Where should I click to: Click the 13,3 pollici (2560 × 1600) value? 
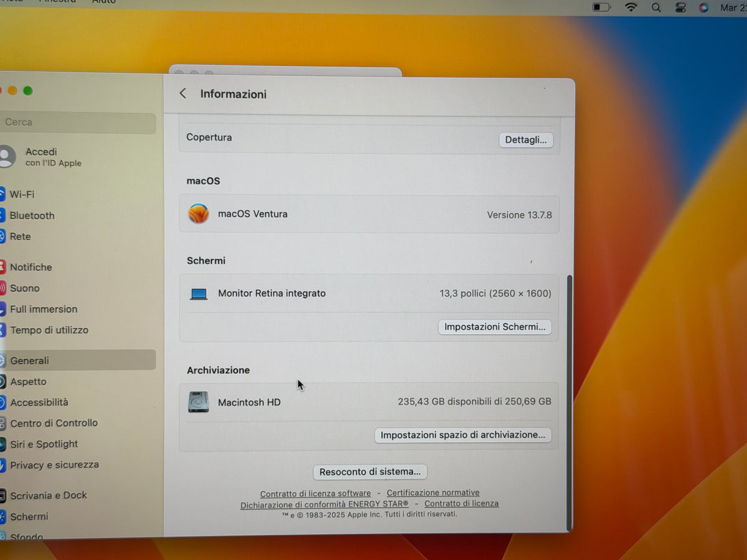click(x=496, y=294)
